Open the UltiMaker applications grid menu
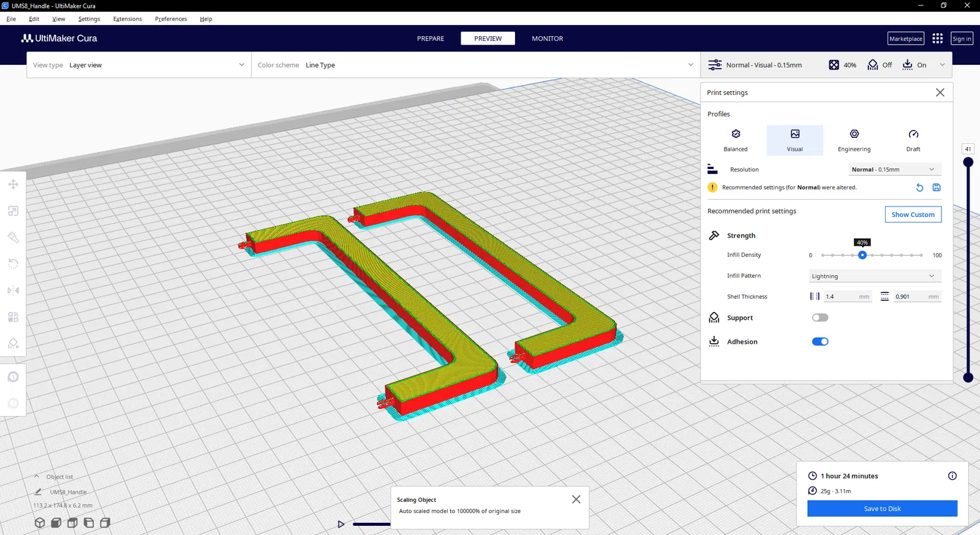 tap(937, 39)
